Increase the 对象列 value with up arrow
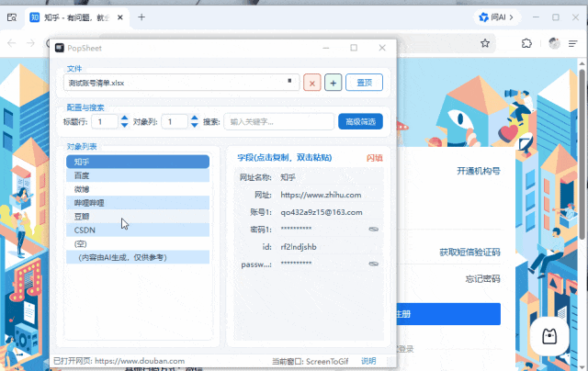588x371 pixels. pyautogui.click(x=194, y=118)
